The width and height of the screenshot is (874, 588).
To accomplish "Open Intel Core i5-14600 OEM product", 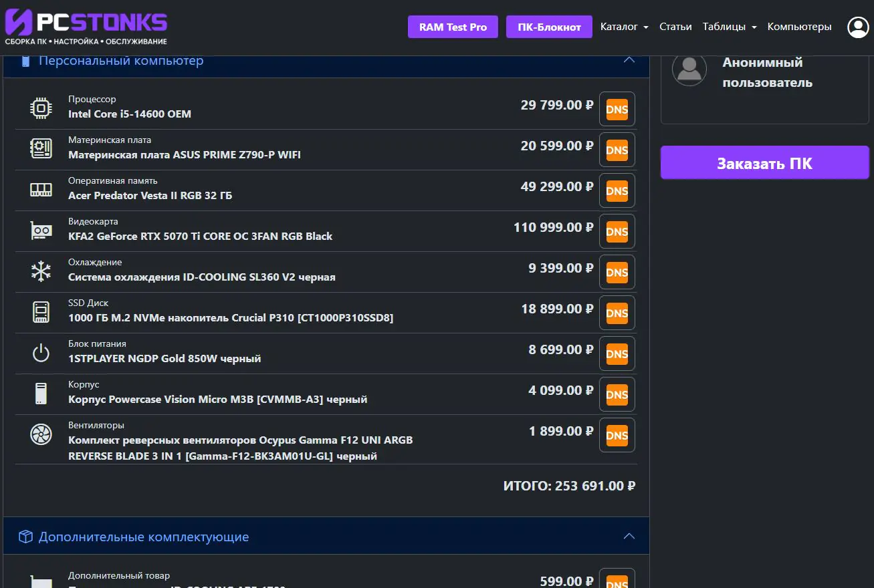I will tap(130, 114).
